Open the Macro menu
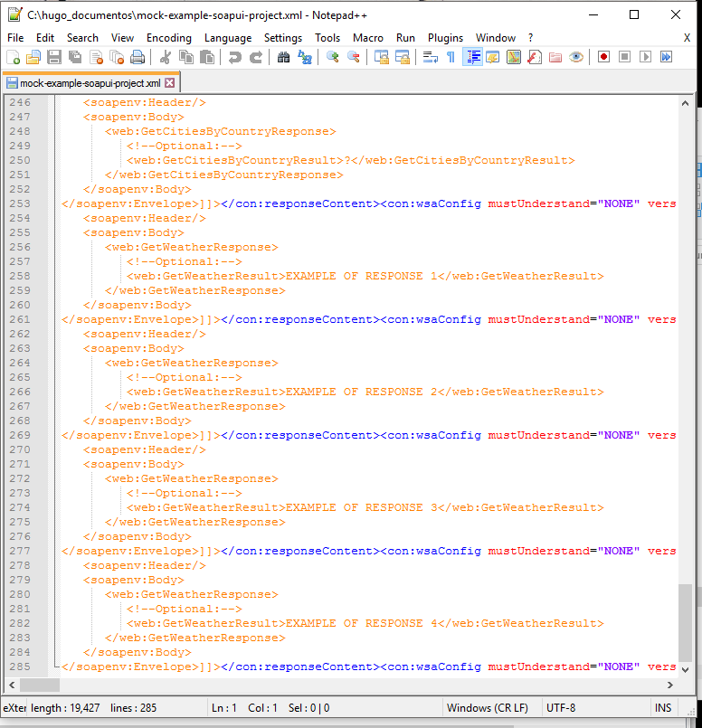 click(x=368, y=38)
